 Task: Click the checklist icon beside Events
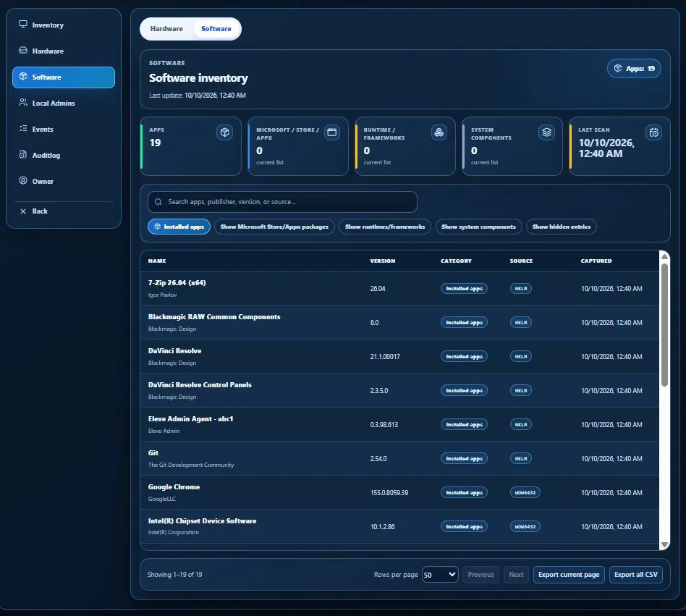click(23, 129)
